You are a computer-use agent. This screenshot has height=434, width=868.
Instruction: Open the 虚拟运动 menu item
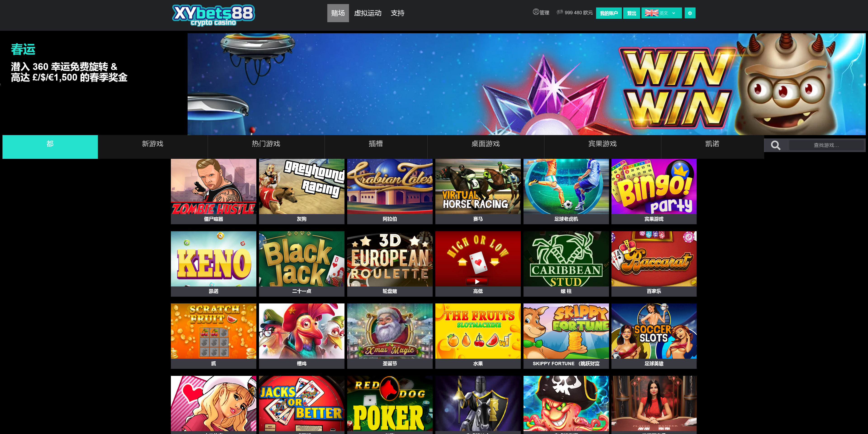368,13
